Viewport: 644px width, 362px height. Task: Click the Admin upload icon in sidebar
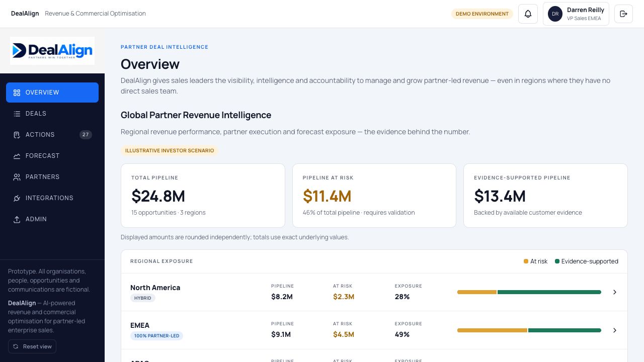pos(17,219)
